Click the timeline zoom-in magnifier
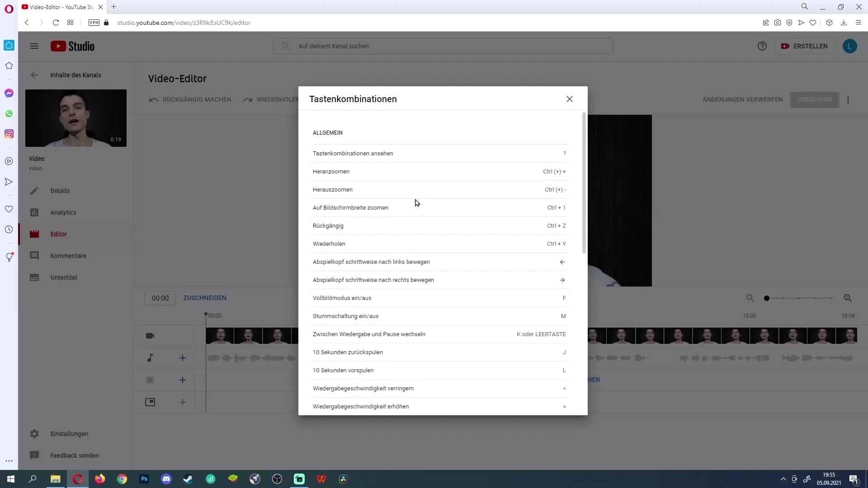Viewport: 868px width, 488px height. pyautogui.click(x=848, y=298)
